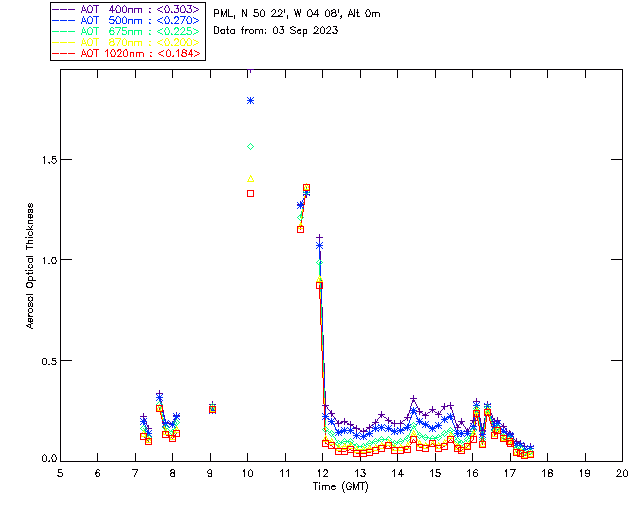Click the x-axis tick label 7
Viewport: 640px width, 512px height.
135,473
